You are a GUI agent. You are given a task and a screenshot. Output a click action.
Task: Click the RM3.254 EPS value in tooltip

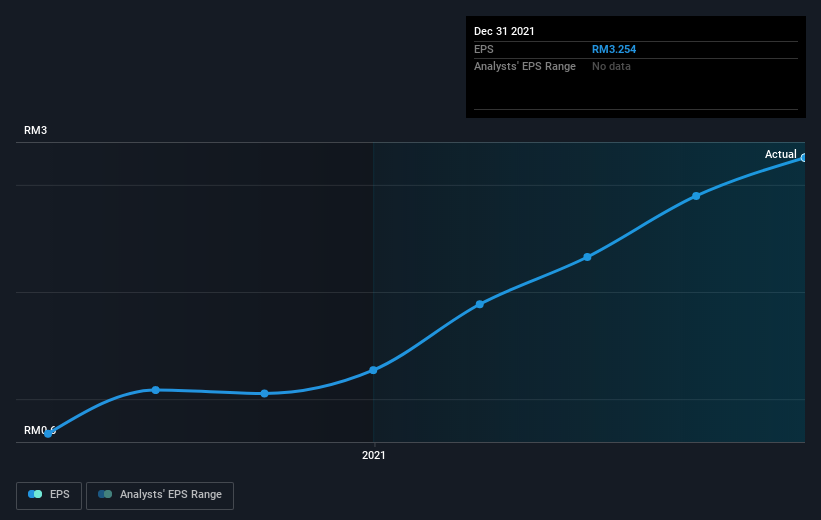614,49
